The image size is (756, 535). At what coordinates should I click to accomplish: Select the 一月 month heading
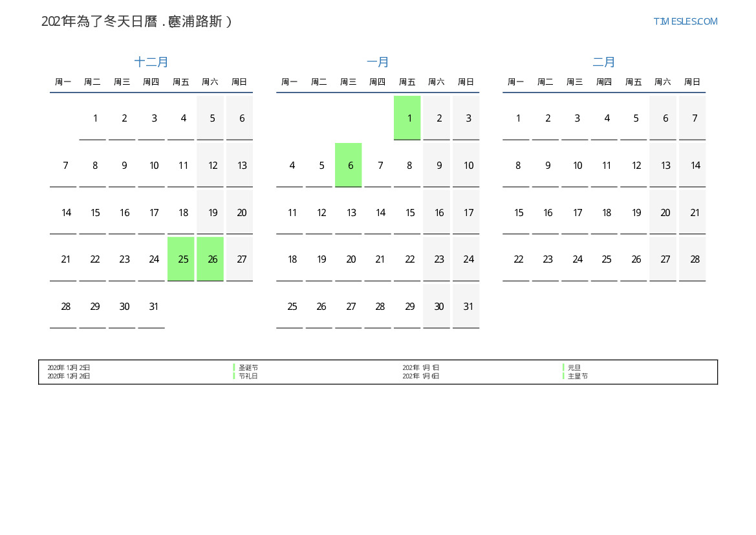[x=378, y=62]
